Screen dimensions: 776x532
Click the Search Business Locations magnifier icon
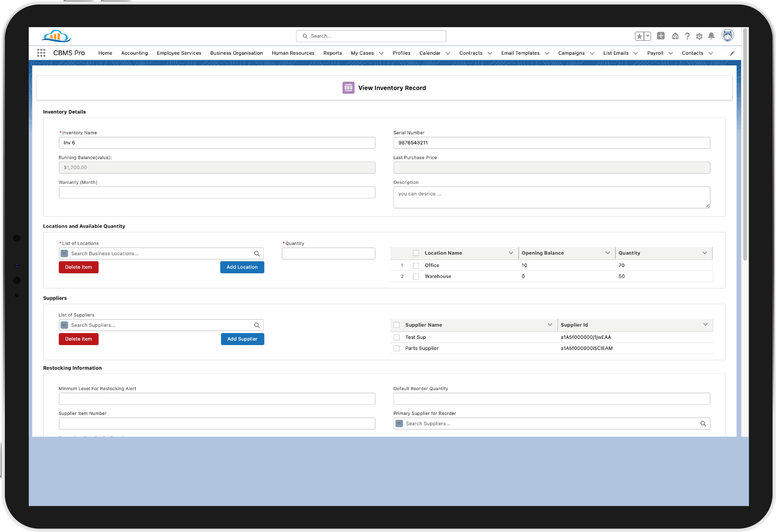click(x=257, y=253)
